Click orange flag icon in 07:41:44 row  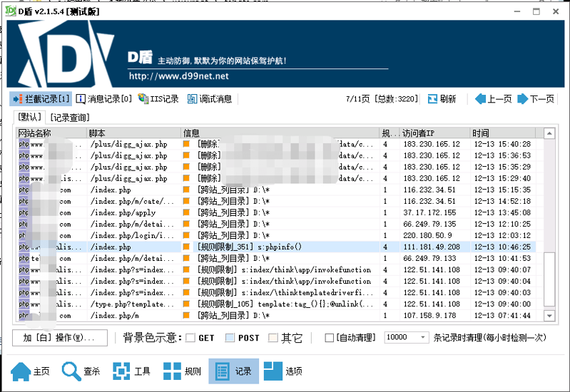coord(186,315)
